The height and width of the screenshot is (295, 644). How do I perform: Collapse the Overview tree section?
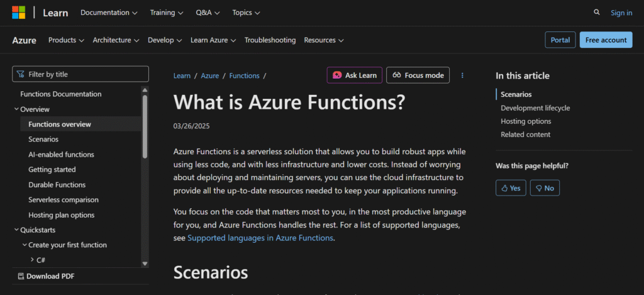click(x=16, y=109)
